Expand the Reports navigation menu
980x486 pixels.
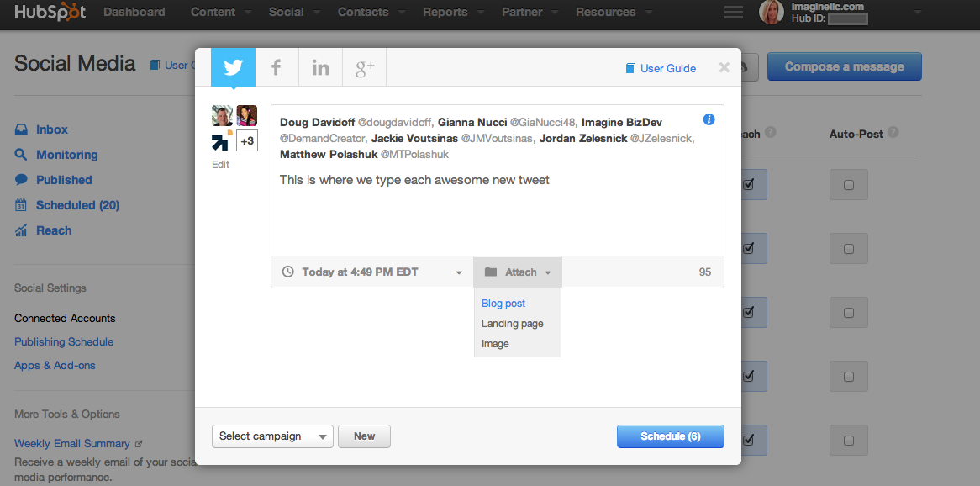pos(452,12)
